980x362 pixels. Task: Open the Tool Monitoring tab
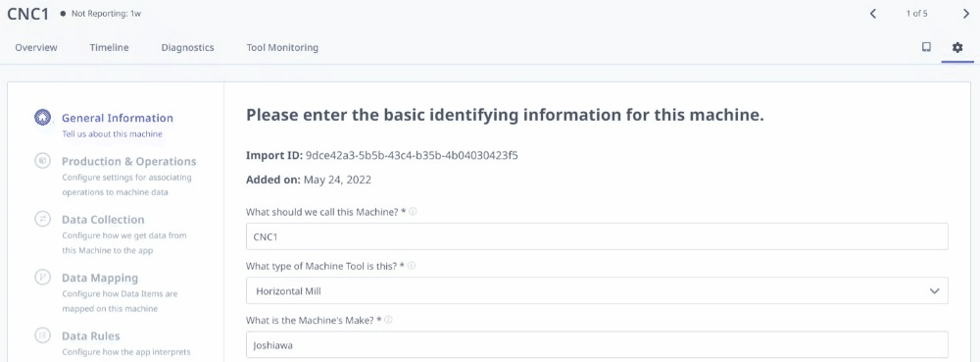[282, 47]
